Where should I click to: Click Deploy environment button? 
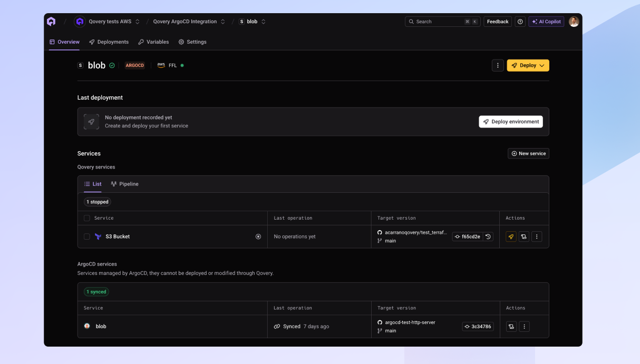click(x=511, y=122)
